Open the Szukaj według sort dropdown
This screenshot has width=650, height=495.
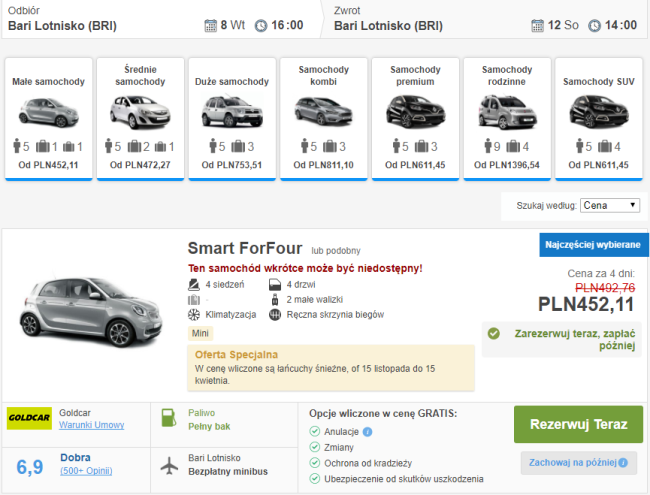point(610,205)
